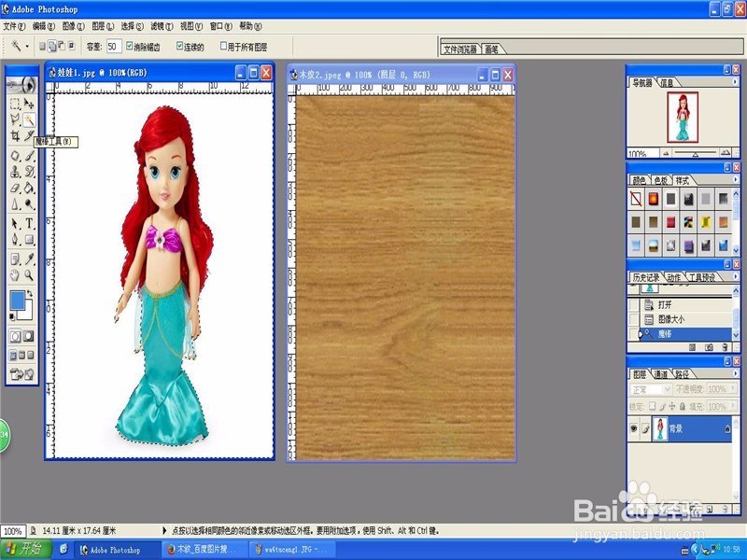
Task: Select the Polygonal Lasso tool
Action: (x=15, y=119)
